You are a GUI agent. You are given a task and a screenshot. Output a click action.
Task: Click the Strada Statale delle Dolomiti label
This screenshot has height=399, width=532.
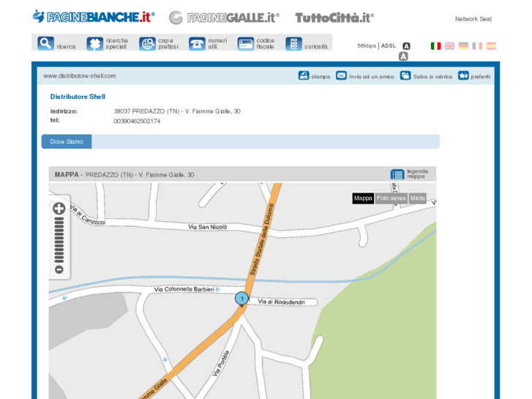[261, 239]
